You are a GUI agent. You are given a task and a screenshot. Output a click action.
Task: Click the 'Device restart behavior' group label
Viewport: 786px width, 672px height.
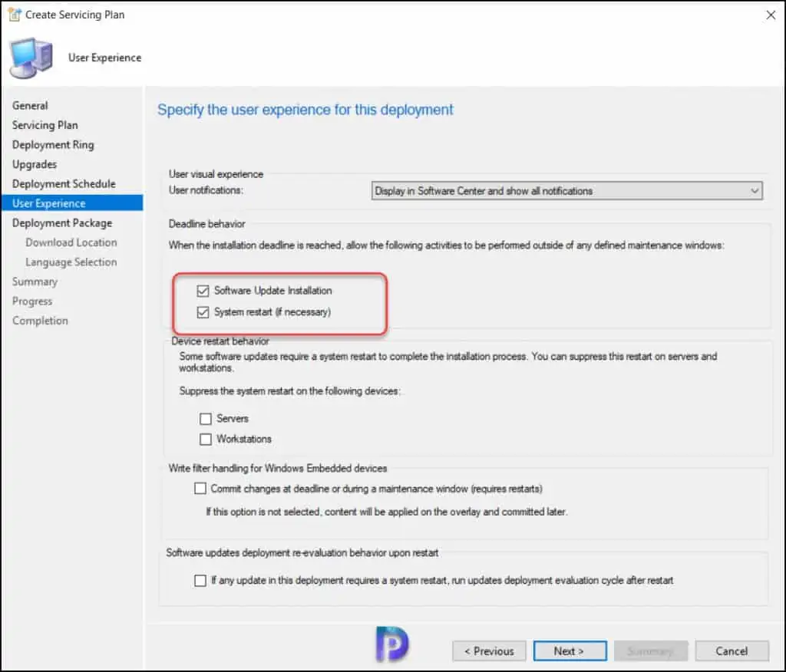coord(220,341)
